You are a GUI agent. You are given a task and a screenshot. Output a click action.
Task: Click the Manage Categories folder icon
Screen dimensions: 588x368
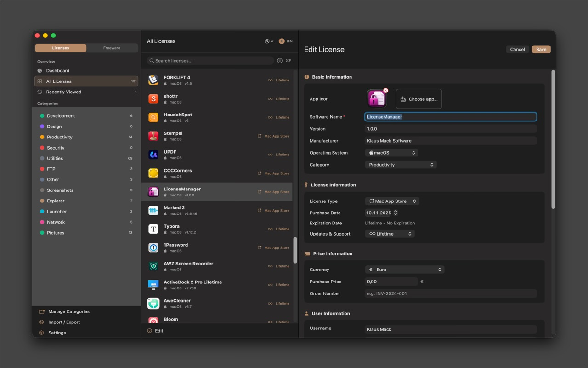coord(42,311)
